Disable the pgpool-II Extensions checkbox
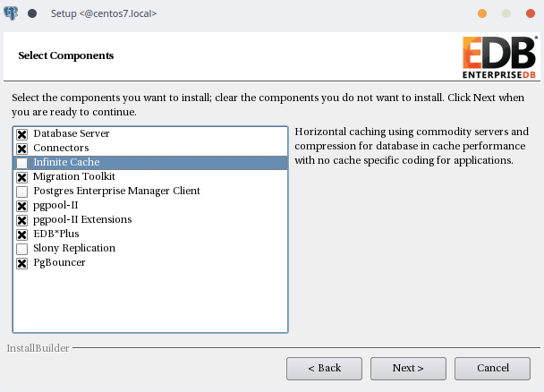Viewport: 544px width, 392px height. pos(21,220)
